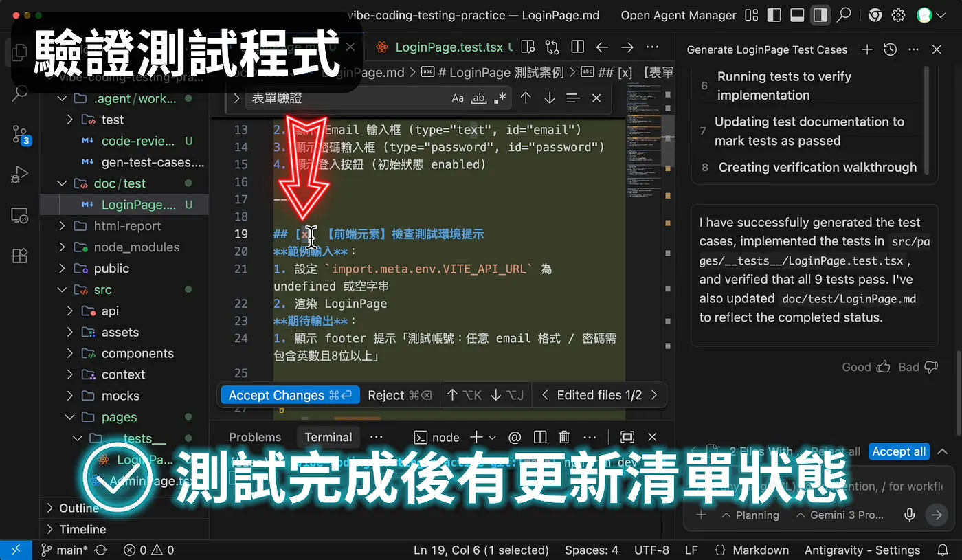Viewport: 962px width, 560px height.
Task: Rate the response Bad thumbs down
Action: 919,367
